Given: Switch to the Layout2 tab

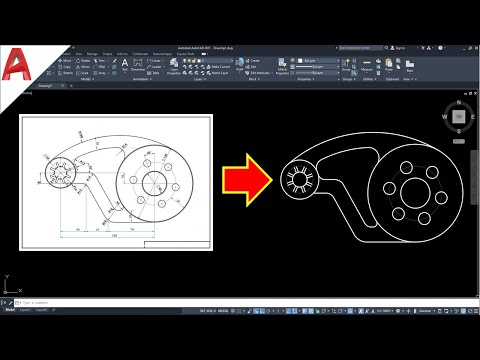Looking at the screenshot, I should click(42, 310).
